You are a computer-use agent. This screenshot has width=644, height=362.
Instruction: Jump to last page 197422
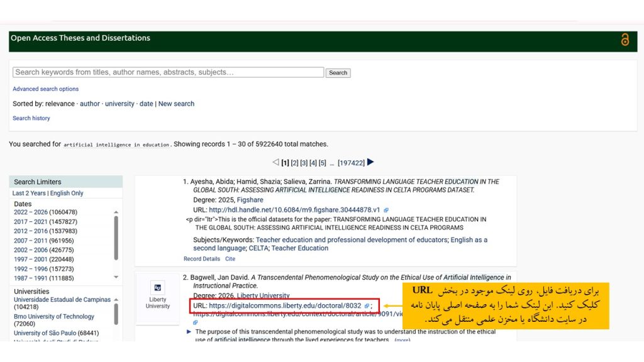pos(351,163)
